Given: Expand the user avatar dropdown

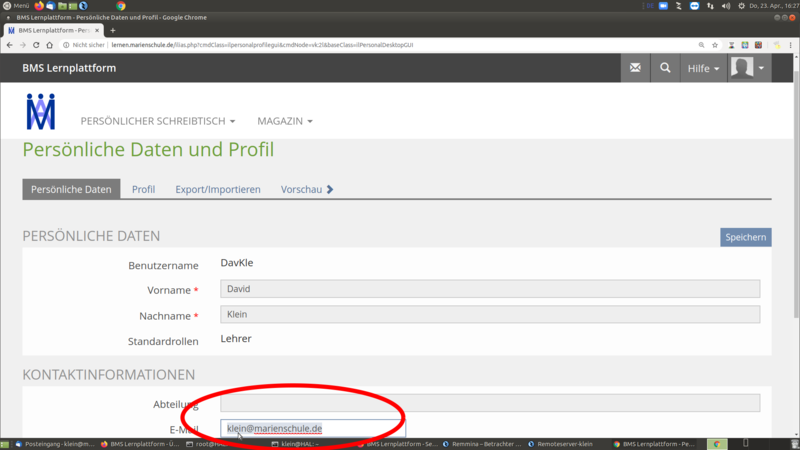Looking at the screenshot, I should pyautogui.click(x=748, y=68).
